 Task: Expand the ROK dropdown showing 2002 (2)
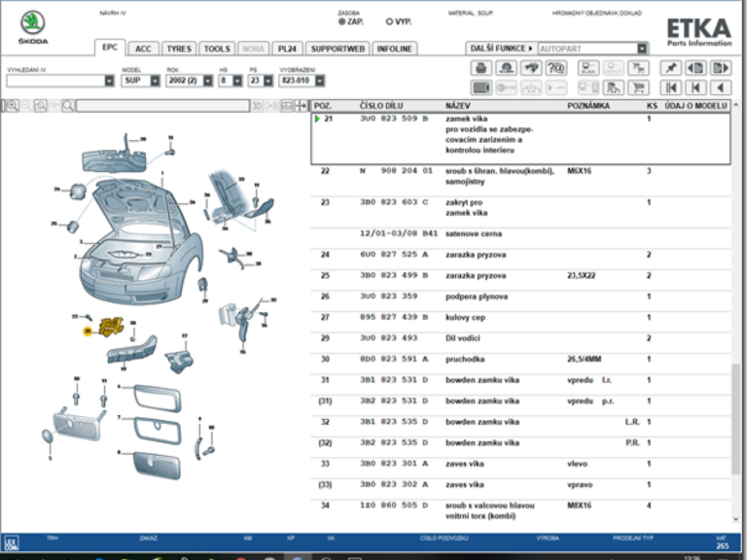click(x=207, y=81)
